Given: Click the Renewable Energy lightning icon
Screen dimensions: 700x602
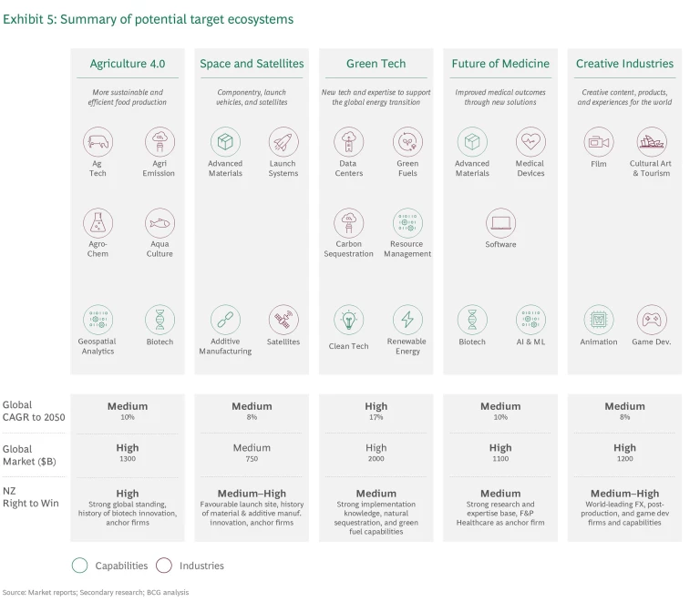Looking at the screenshot, I should pos(407,320).
